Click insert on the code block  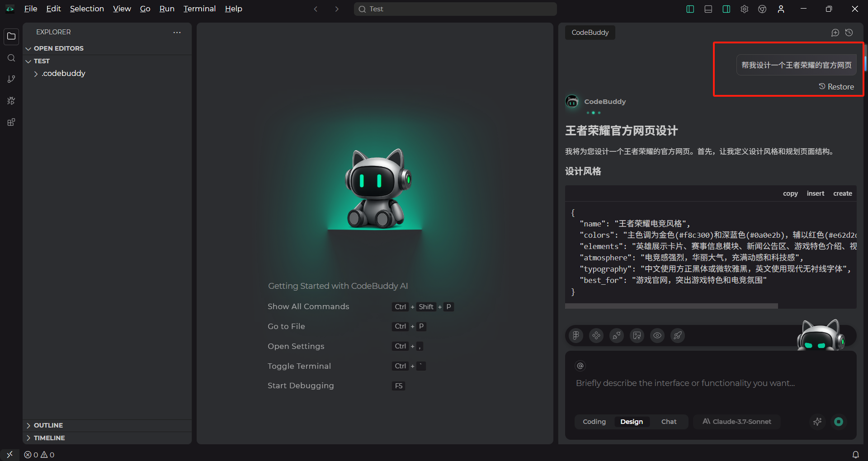pyautogui.click(x=816, y=193)
